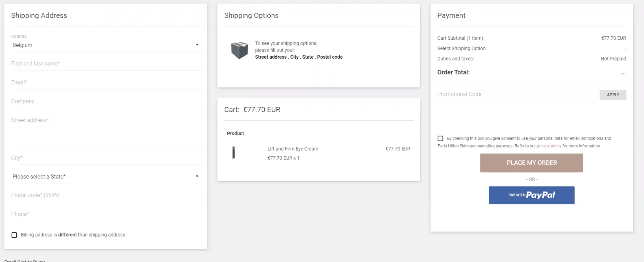644x262 pixels.
Task: Check the billing address is different box
Action: pyautogui.click(x=14, y=235)
